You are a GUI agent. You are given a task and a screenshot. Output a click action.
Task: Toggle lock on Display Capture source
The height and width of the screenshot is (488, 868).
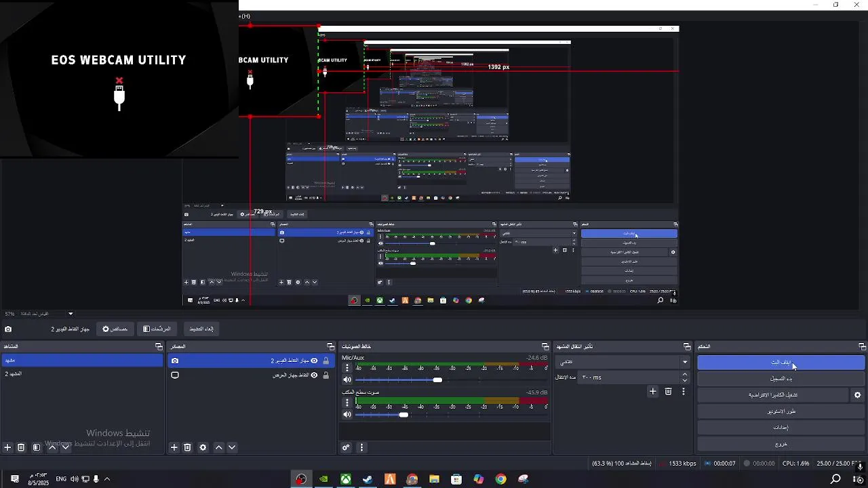(326, 375)
